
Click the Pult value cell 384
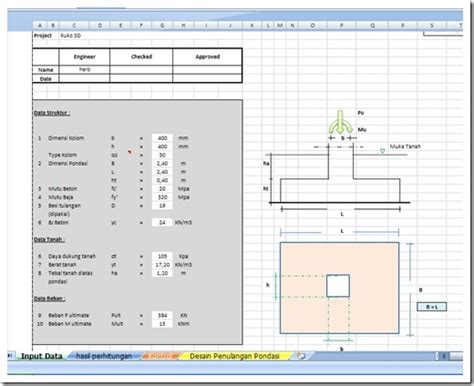(x=162, y=315)
